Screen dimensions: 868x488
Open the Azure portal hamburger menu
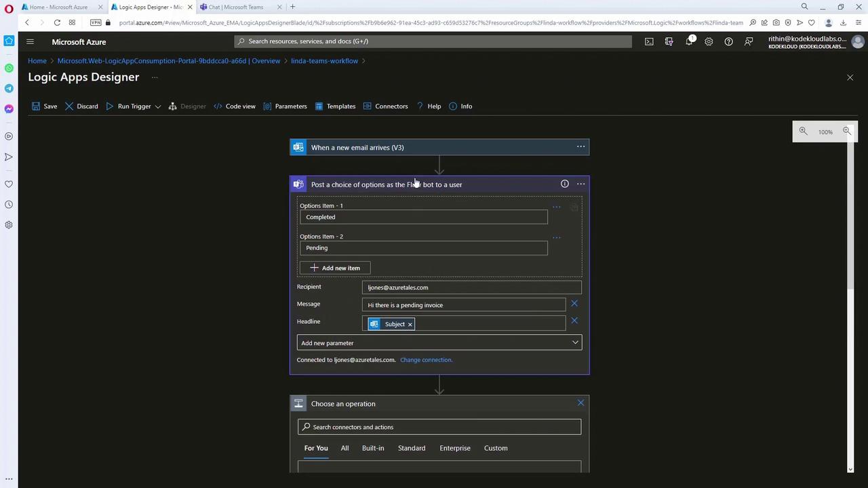[x=30, y=41]
